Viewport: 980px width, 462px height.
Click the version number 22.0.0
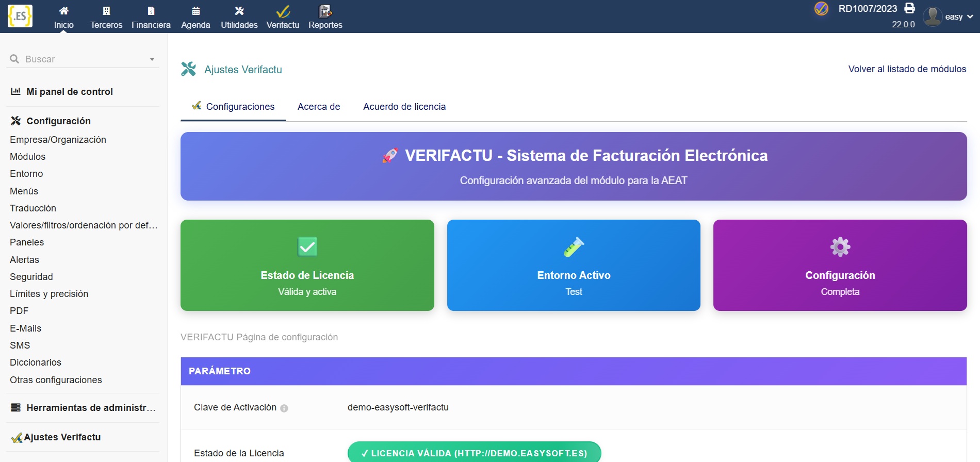904,24
